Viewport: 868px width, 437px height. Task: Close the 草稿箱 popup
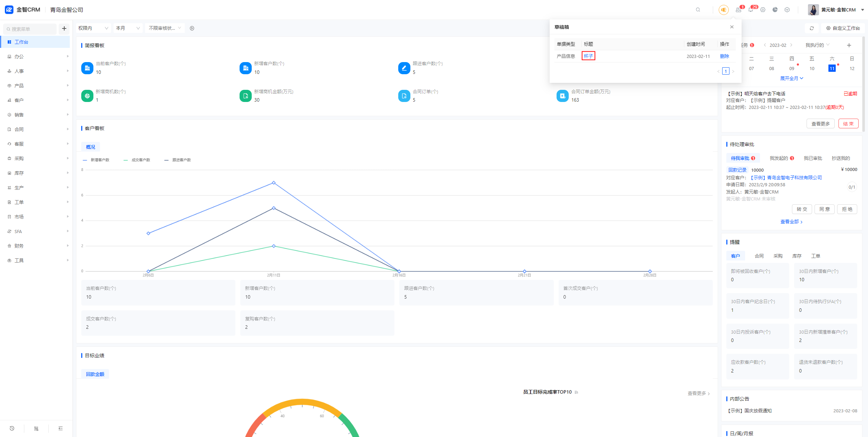pos(732,27)
